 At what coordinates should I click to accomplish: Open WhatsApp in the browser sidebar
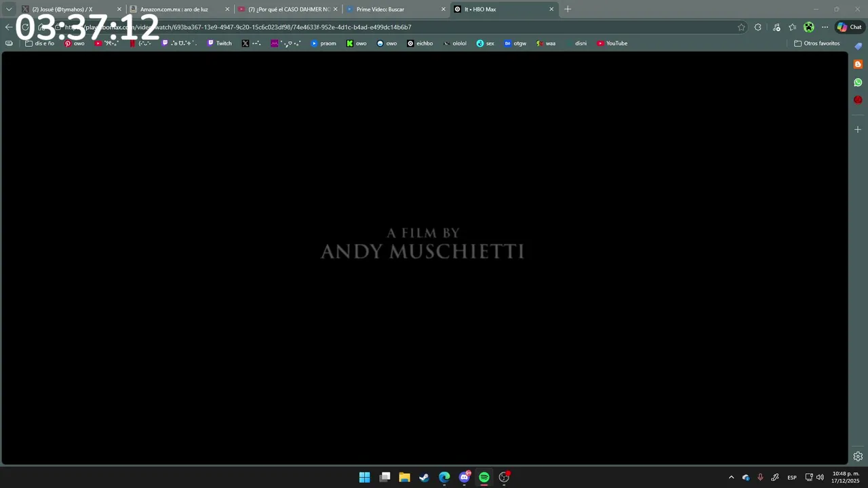[858, 82]
